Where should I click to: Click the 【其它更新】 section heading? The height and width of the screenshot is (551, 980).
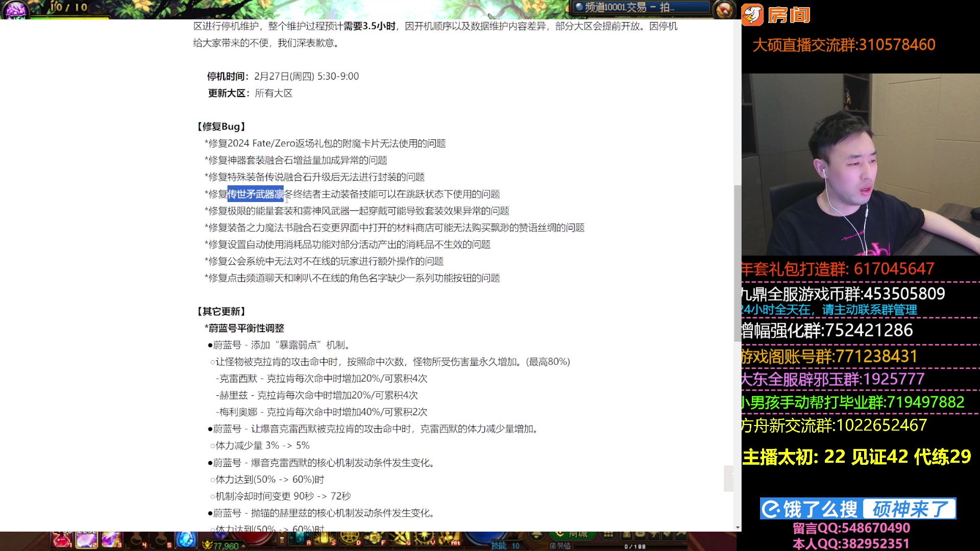click(x=221, y=311)
